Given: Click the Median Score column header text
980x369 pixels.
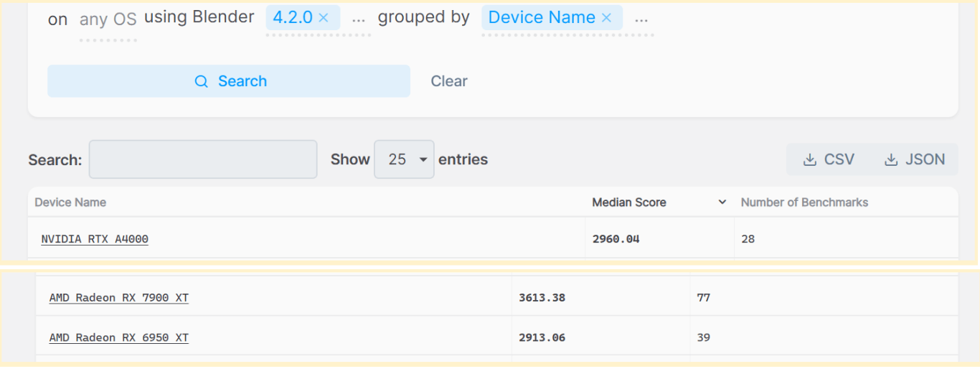Looking at the screenshot, I should [x=629, y=202].
